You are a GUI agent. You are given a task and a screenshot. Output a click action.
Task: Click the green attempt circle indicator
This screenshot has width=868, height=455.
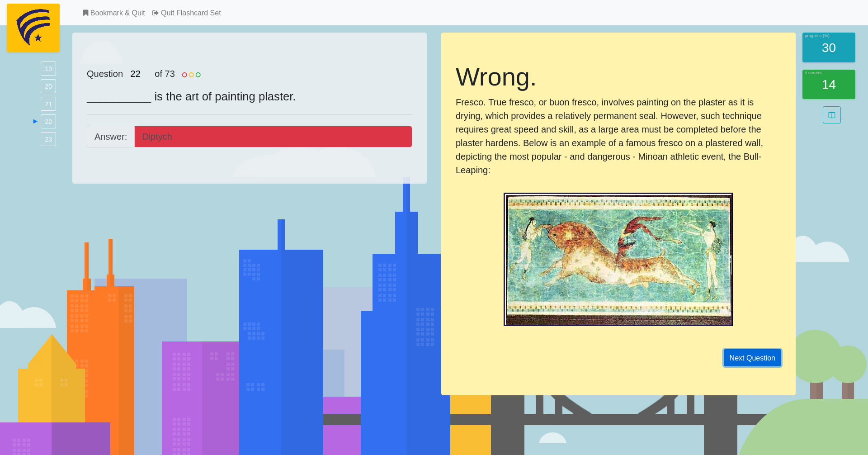198,75
